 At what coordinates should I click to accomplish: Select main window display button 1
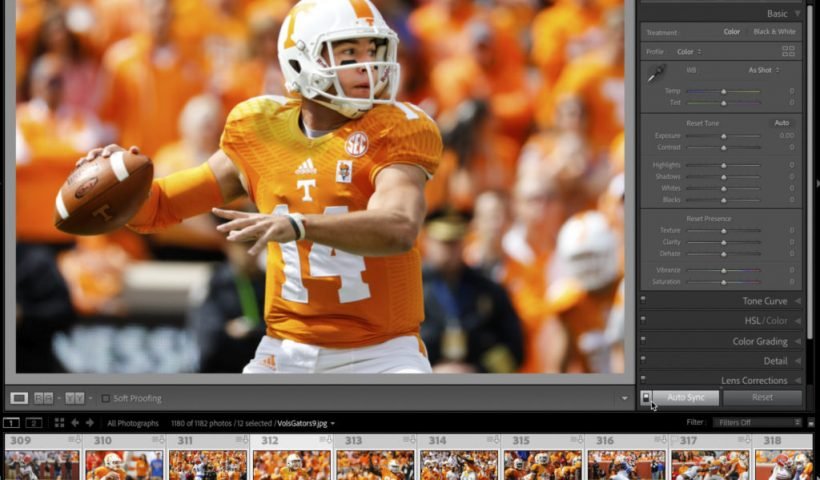point(11,423)
